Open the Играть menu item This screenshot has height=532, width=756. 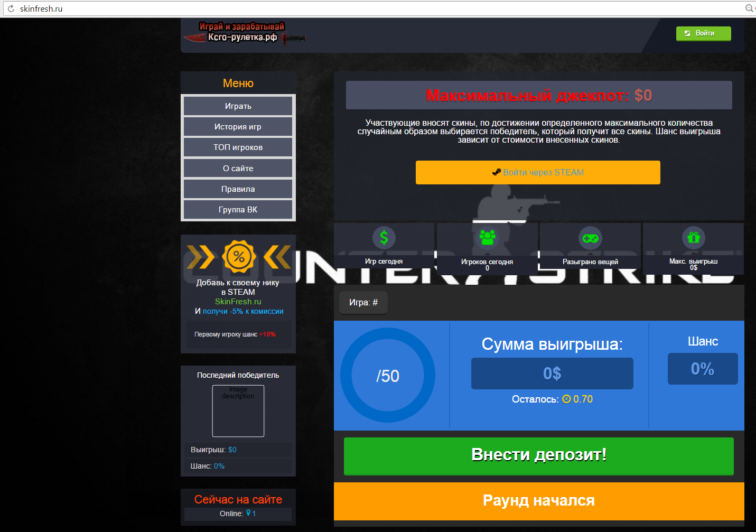tap(238, 106)
